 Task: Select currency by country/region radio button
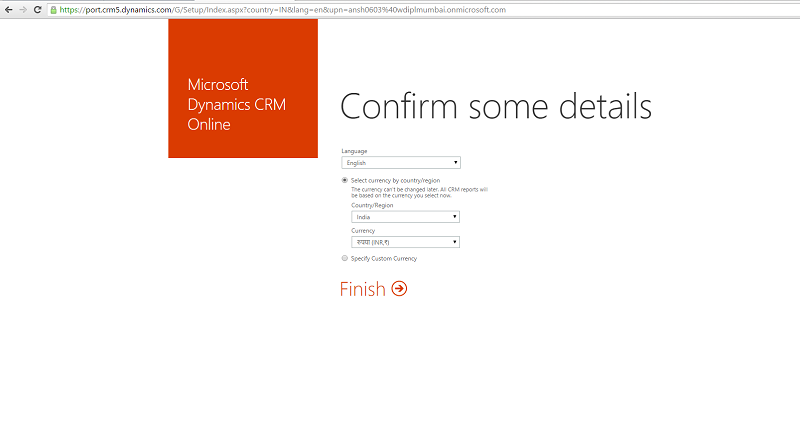(345, 180)
